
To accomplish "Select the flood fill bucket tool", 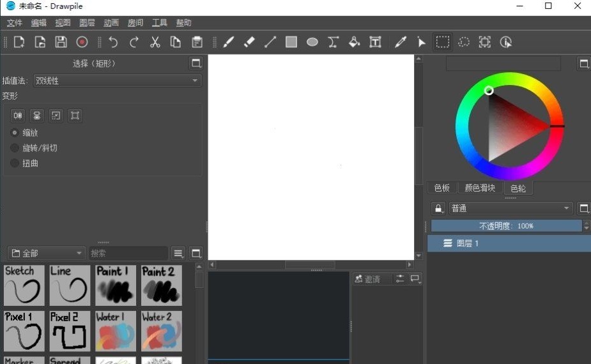I will pyautogui.click(x=354, y=42).
